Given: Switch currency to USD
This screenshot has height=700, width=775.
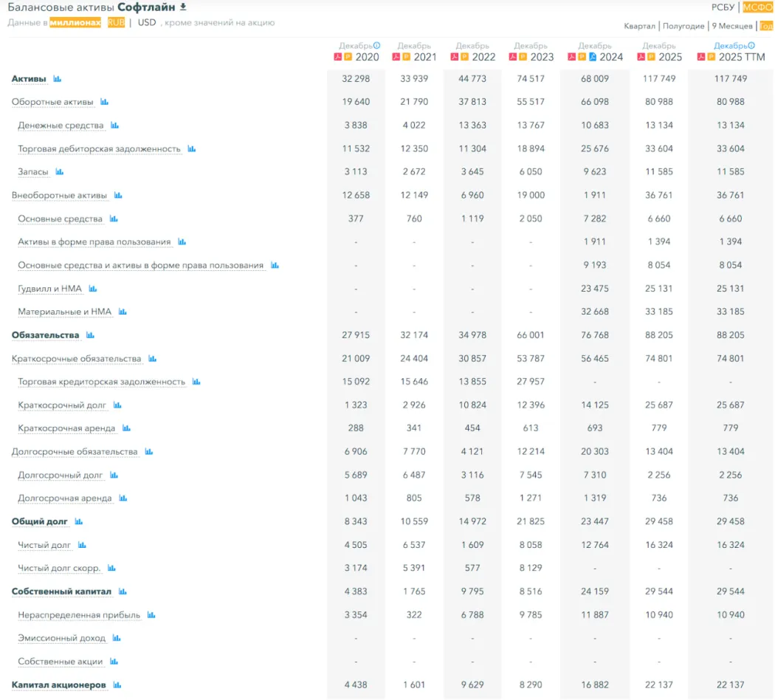Looking at the screenshot, I should [147, 23].
